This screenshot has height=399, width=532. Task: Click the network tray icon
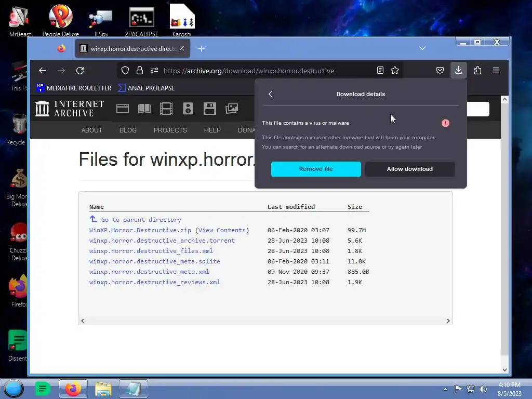coord(471,389)
